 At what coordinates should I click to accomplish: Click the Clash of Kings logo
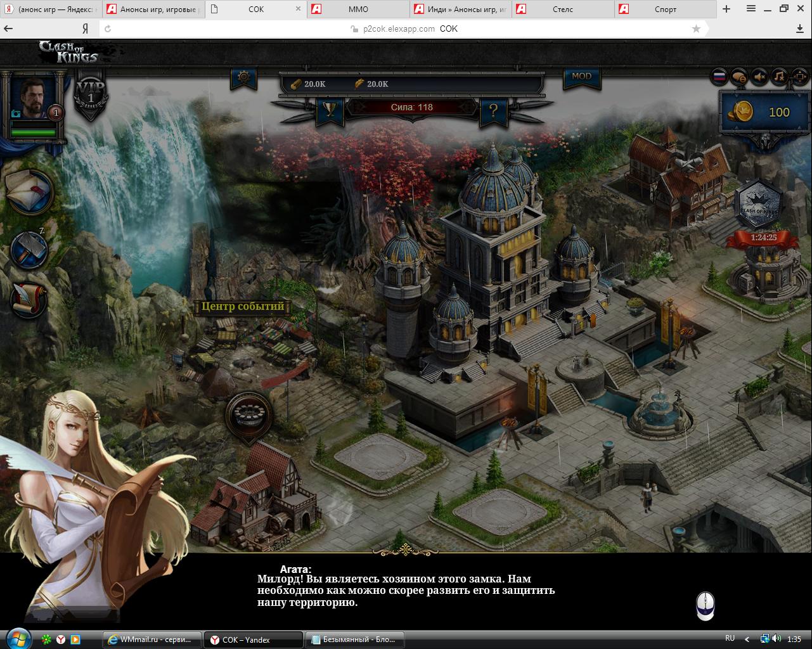(x=68, y=51)
